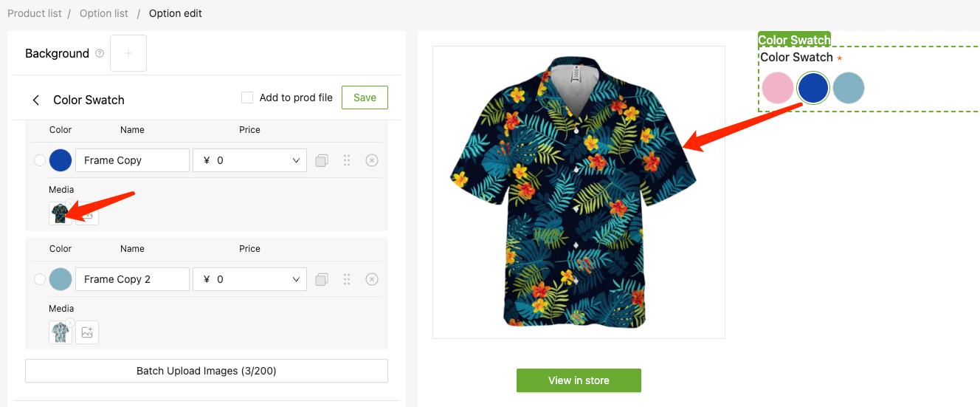Click the Background help question icon
The height and width of the screenshot is (407, 980).
(100, 54)
